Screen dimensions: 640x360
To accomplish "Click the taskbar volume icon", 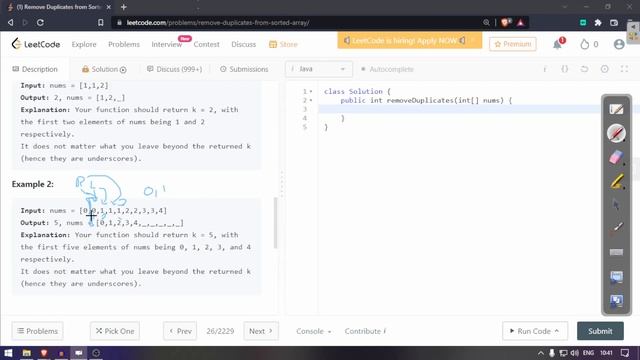I will coord(574,353).
